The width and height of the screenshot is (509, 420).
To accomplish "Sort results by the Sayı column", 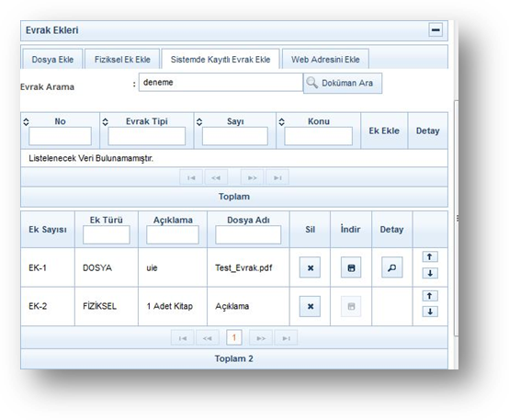I will point(199,122).
